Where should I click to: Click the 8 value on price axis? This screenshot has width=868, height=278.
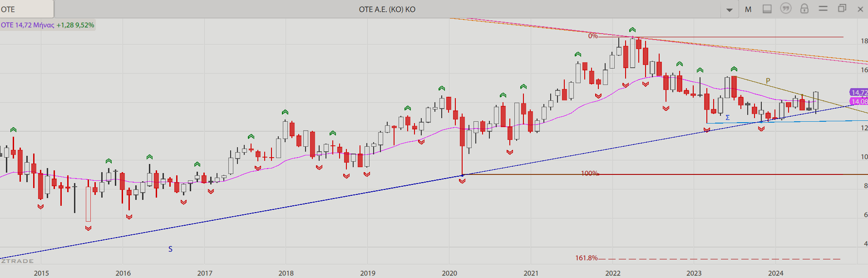866,186
